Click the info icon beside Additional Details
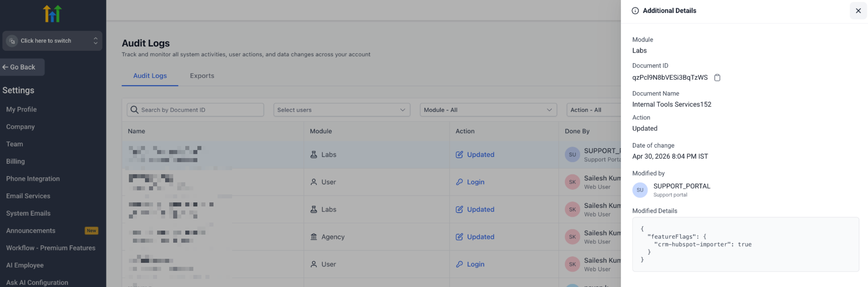868x287 pixels. pos(635,11)
